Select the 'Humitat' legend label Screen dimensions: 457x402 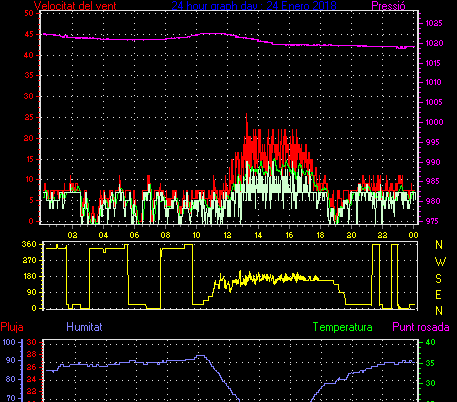click(84, 327)
